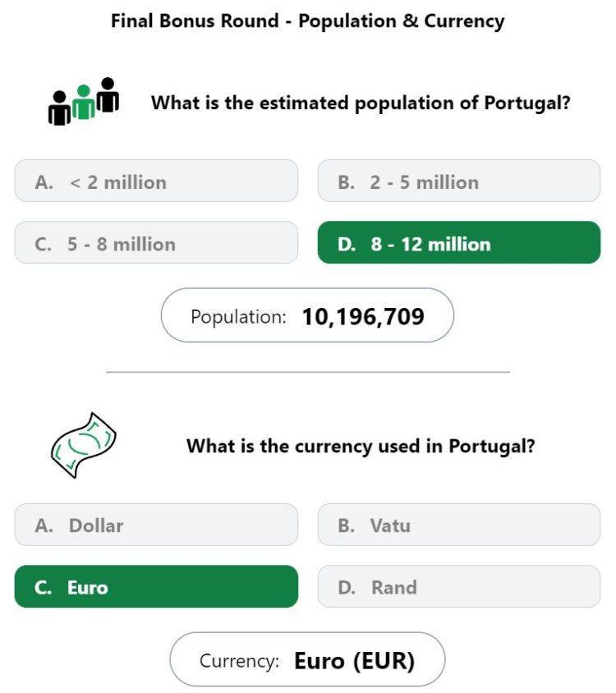Click the Portugal currency question text
This screenshot has width=616, height=693.
click(x=361, y=446)
